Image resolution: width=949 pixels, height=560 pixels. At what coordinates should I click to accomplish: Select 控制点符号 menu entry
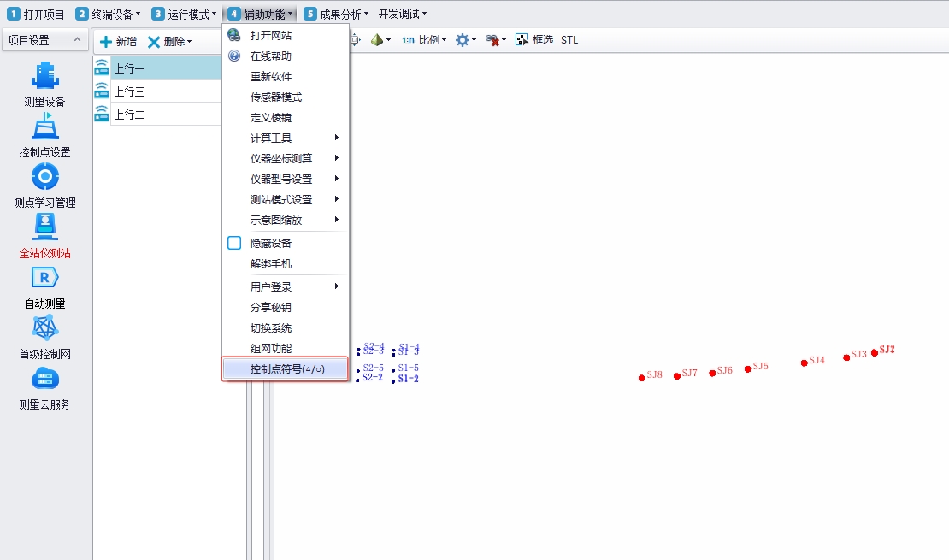[x=286, y=369]
